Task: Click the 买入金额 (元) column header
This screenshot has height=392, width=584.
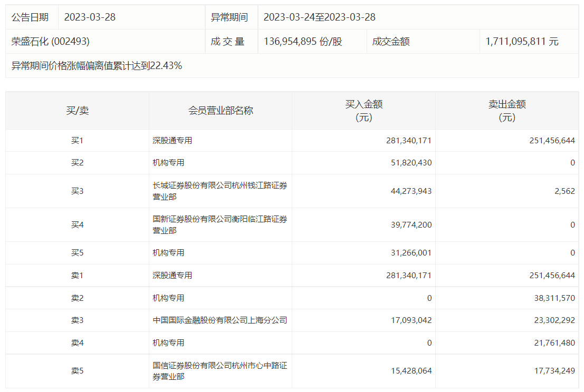Action: click(x=363, y=111)
